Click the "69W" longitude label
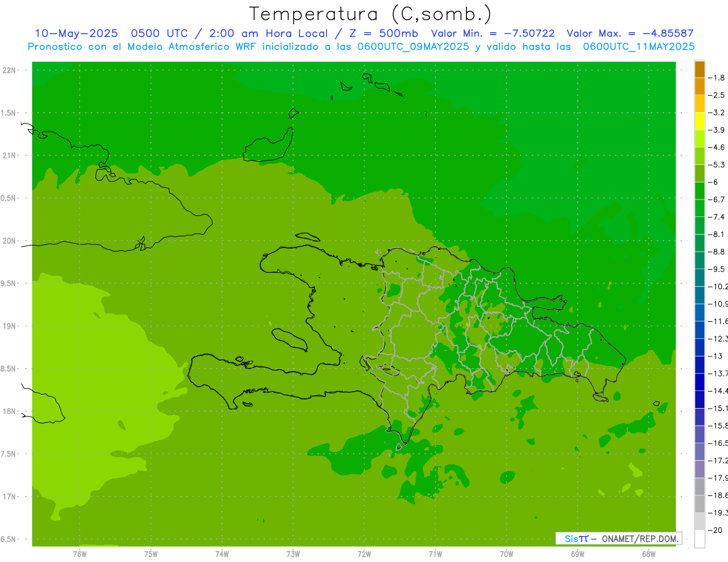This screenshot has width=728, height=562. 578,554
